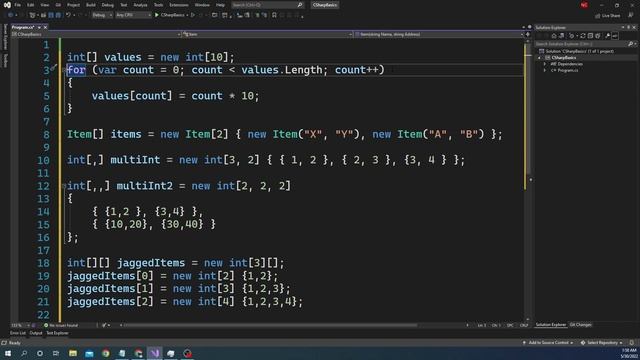Open the Build menu
The height and width of the screenshot is (360, 640).
[x=91, y=5]
